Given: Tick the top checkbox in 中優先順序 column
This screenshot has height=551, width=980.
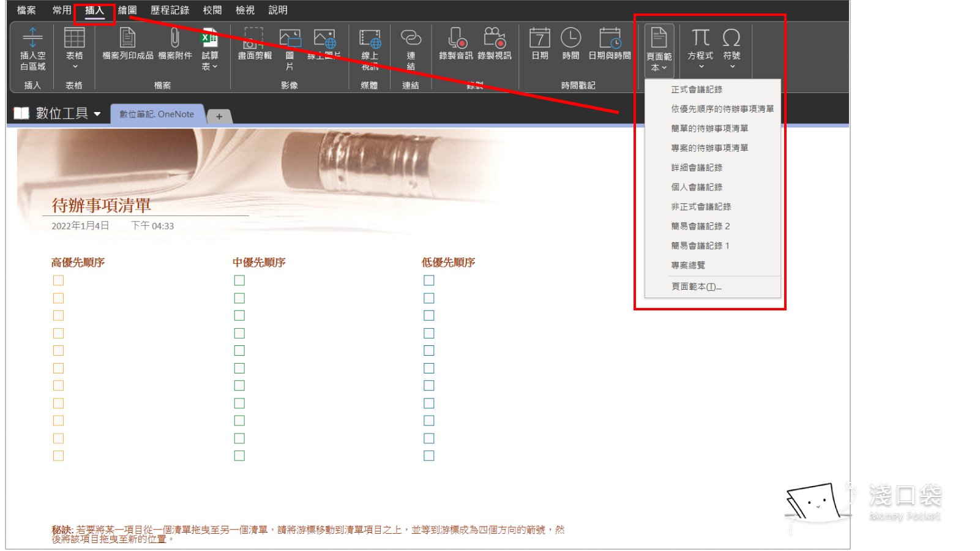Looking at the screenshot, I should pyautogui.click(x=239, y=280).
